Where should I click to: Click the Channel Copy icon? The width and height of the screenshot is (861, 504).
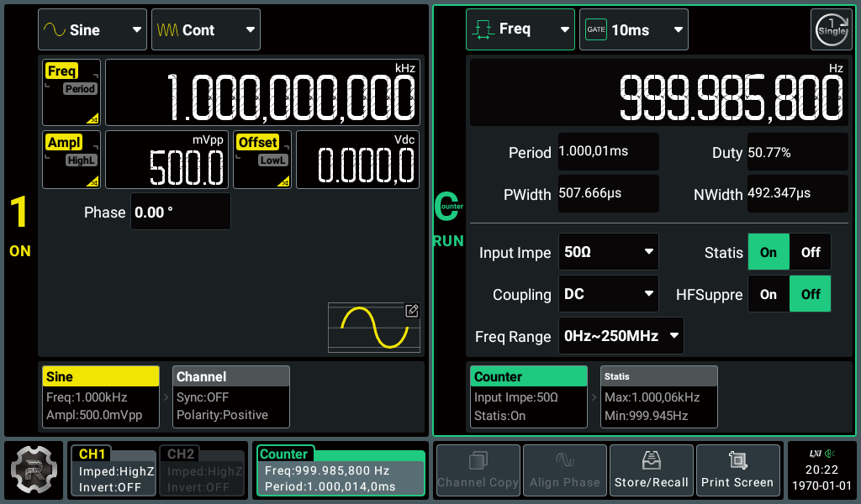pyautogui.click(x=478, y=470)
